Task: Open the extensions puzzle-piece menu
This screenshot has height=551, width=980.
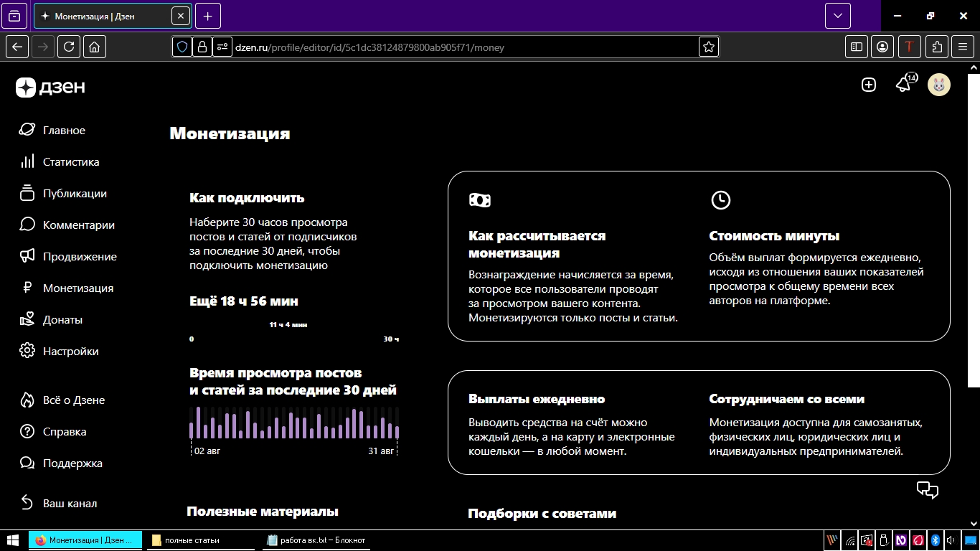Action: (936, 47)
